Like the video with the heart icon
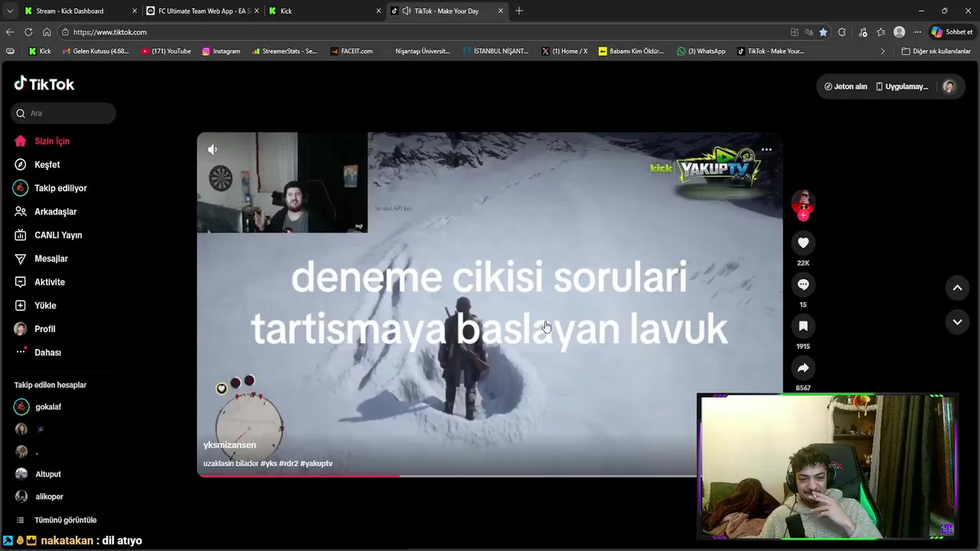This screenshot has height=551, width=980. coord(803,243)
